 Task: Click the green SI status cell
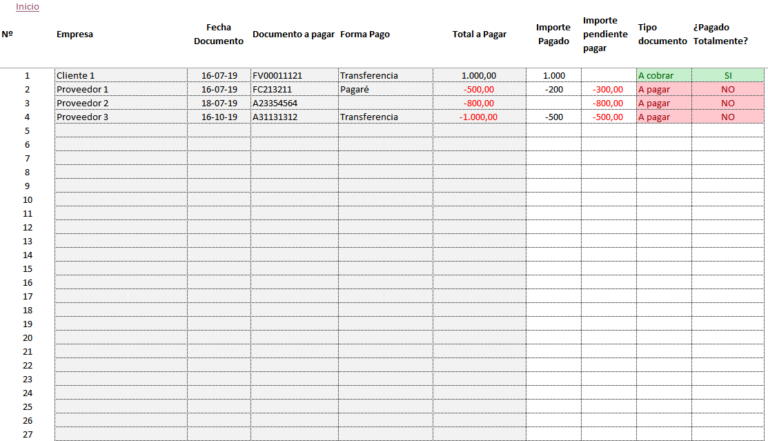728,76
